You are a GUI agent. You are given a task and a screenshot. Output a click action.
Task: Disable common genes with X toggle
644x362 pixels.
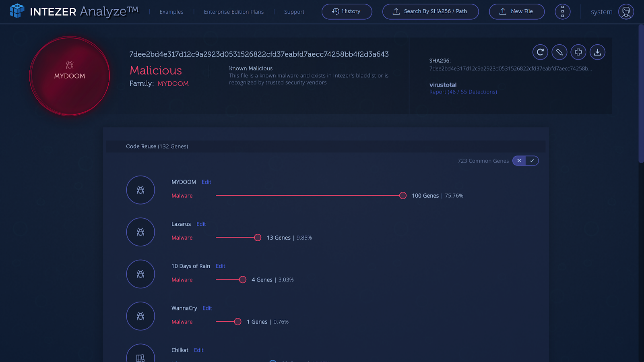coord(519,161)
